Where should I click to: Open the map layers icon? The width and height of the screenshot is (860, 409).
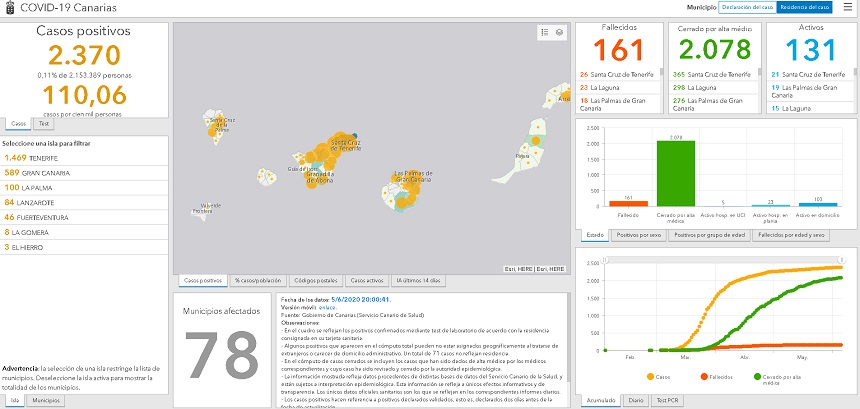560,32
